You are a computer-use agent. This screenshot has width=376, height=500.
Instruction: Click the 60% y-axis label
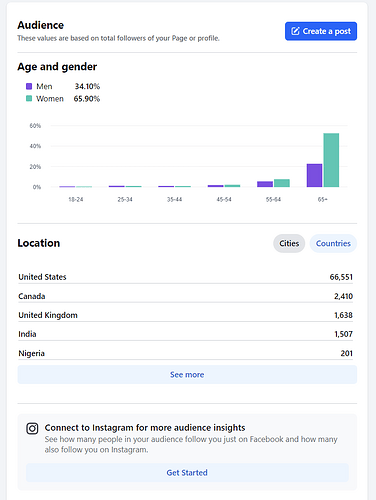click(x=35, y=126)
